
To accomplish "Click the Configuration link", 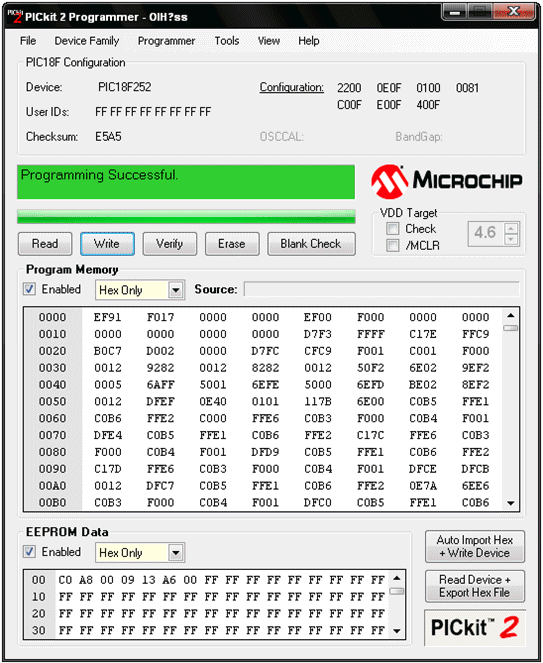I will point(291,87).
